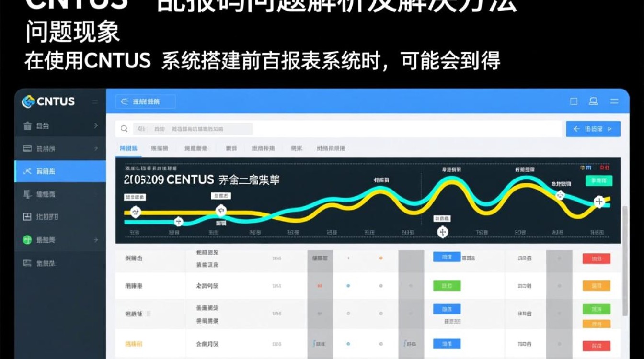Viewport: 644px width, 359px height.
Task: Click the chart title '2105209 CENTUS'
Action: [169, 180]
